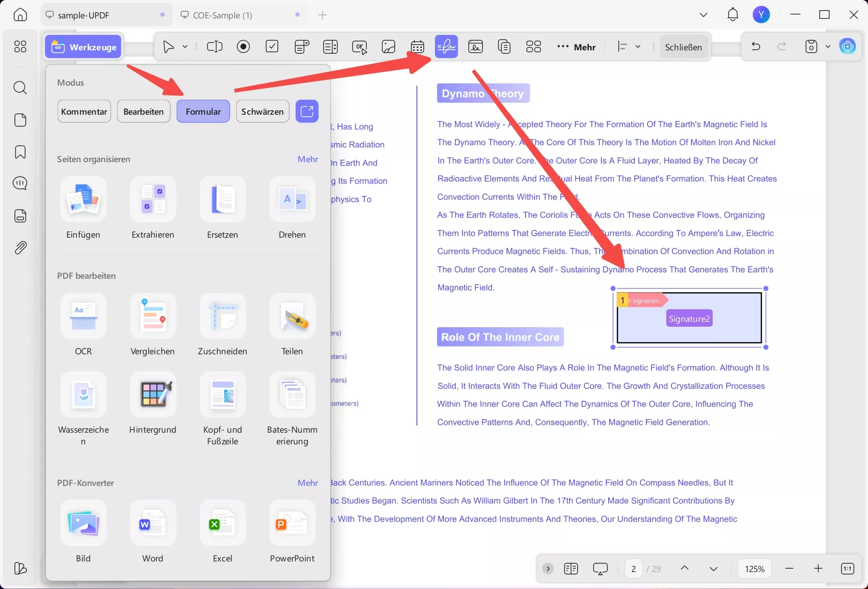The image size is (868, 589).
Task: Switch to Bearbeiten mode
Action: [x=144, y=111]
